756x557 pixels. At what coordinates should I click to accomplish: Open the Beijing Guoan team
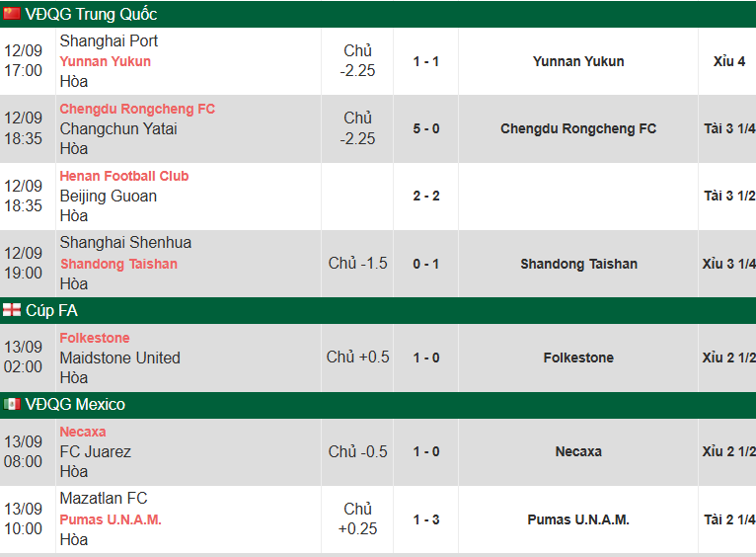pos(108,196)
